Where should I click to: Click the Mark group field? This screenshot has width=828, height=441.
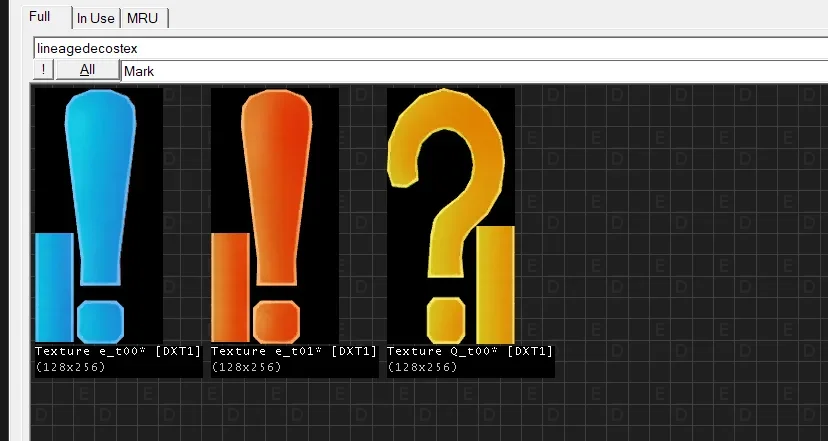point(474,71)
